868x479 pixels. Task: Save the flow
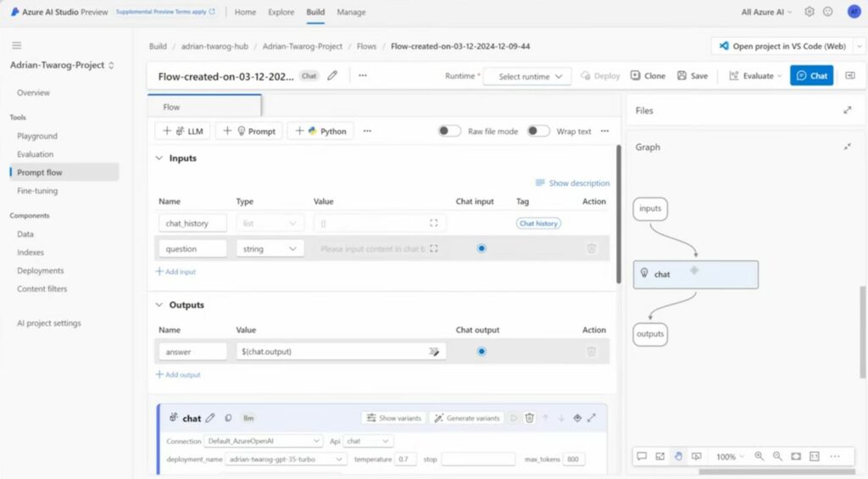[693, 75]
